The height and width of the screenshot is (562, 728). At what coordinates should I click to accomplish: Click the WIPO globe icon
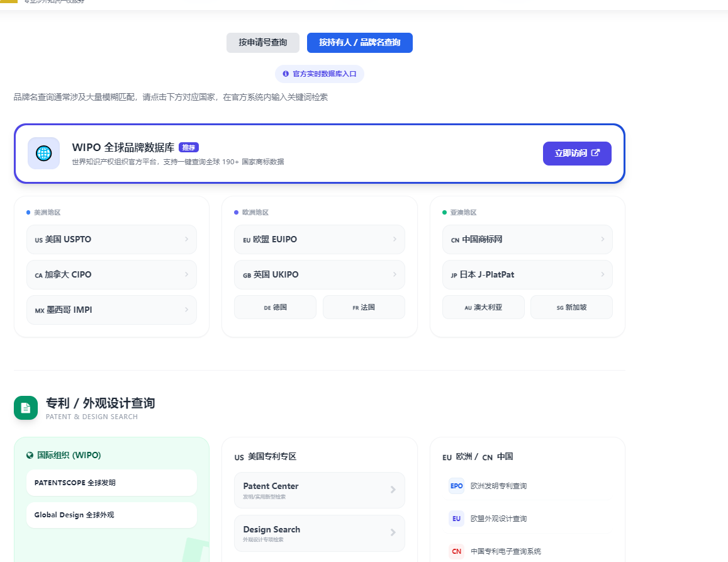tap(43, 153)
